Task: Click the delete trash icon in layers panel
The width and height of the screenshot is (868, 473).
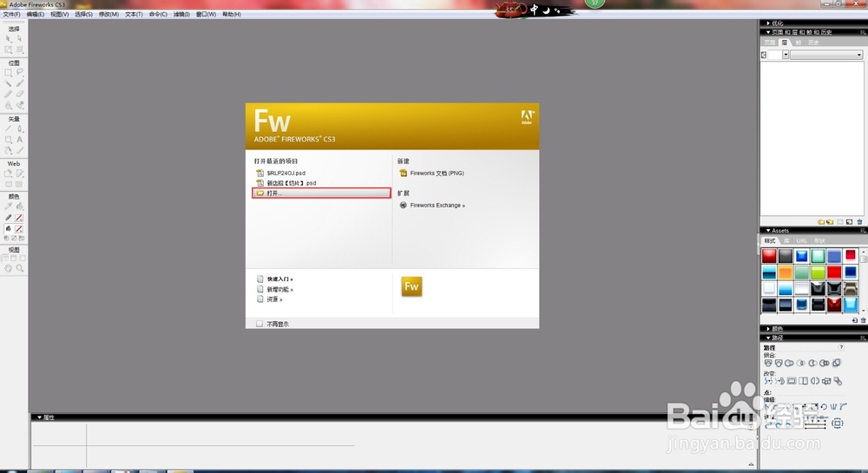Action: click(859, 222)
